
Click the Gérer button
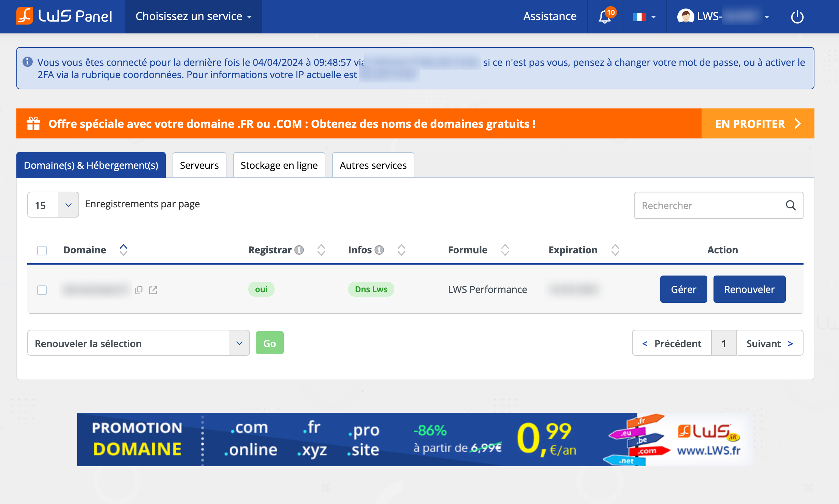pos(683,290)
